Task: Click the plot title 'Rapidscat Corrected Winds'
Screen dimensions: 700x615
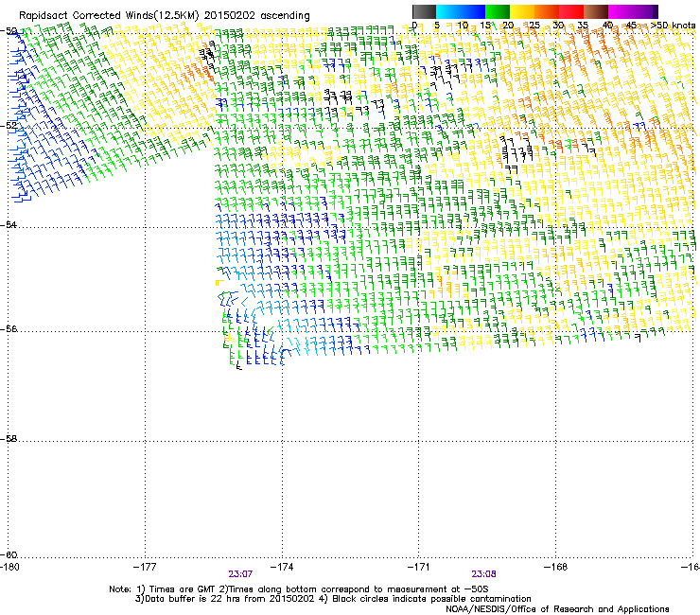Action: [86, 15]
